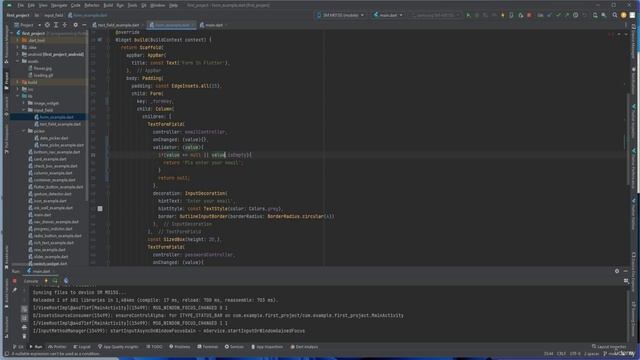Click the Hot Reload icon in Run console
Screen dimensions: 640x360
tap(46, 281)
